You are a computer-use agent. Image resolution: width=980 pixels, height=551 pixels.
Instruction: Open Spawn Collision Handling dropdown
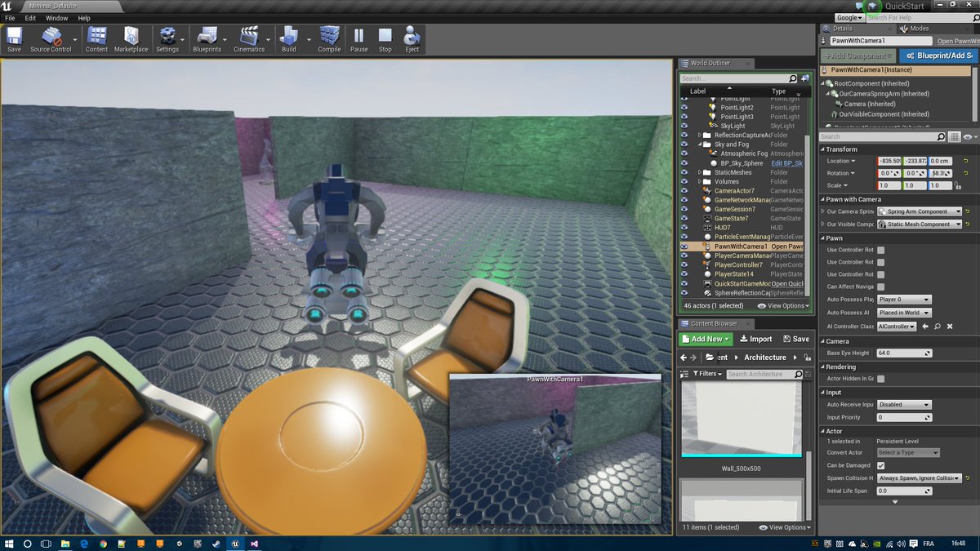[x=919, y=478]
